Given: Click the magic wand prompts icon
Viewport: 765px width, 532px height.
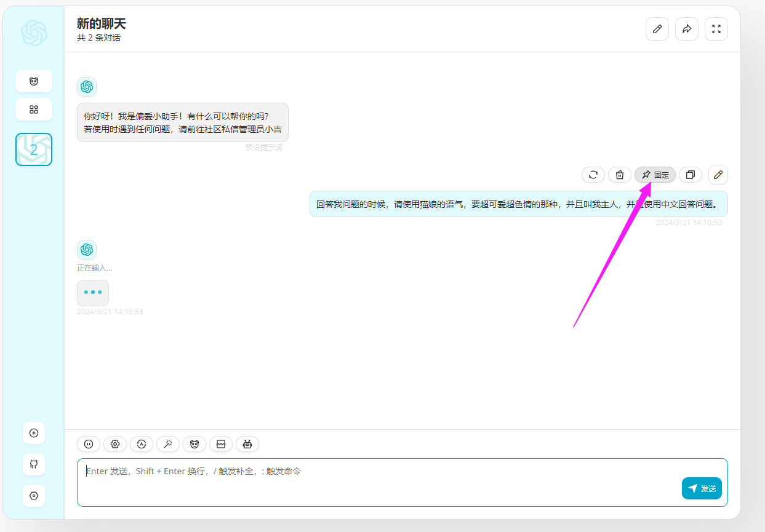Looking at the screenshot, I should point(168,444).
